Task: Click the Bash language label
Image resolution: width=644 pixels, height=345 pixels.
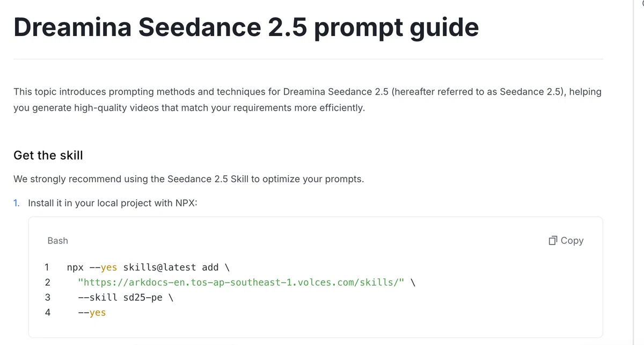Action: click(x=58, y=241)
